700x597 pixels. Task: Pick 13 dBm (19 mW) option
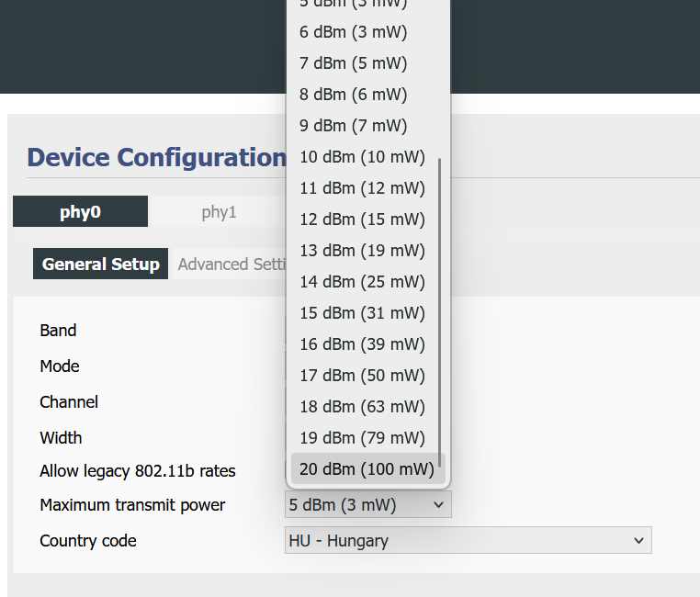pos(362,251)
